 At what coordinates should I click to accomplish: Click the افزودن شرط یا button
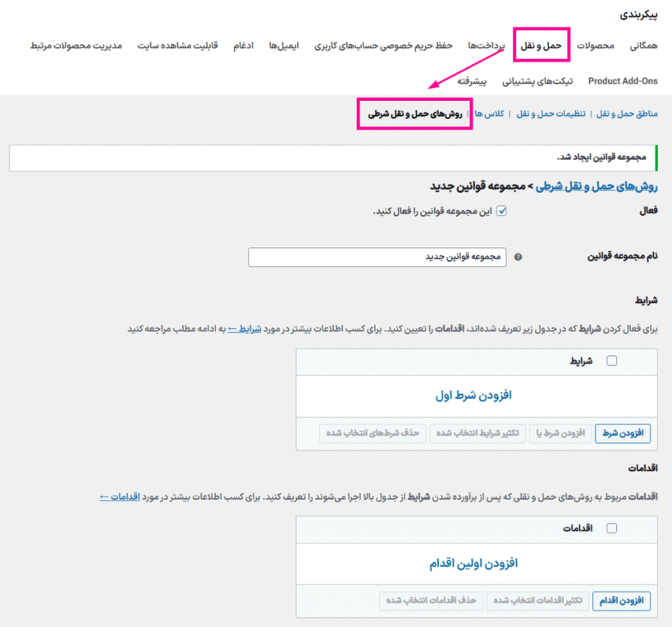(560, 433)
